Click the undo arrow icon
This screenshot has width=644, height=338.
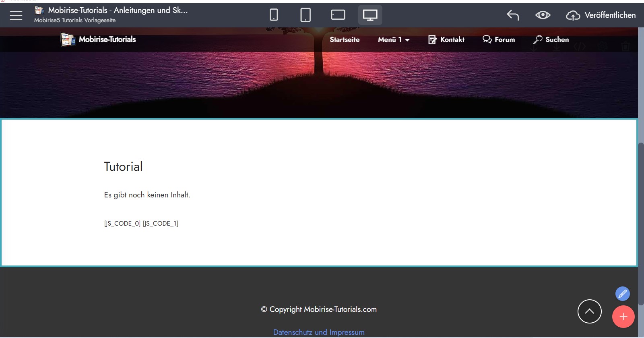[513, 15]
